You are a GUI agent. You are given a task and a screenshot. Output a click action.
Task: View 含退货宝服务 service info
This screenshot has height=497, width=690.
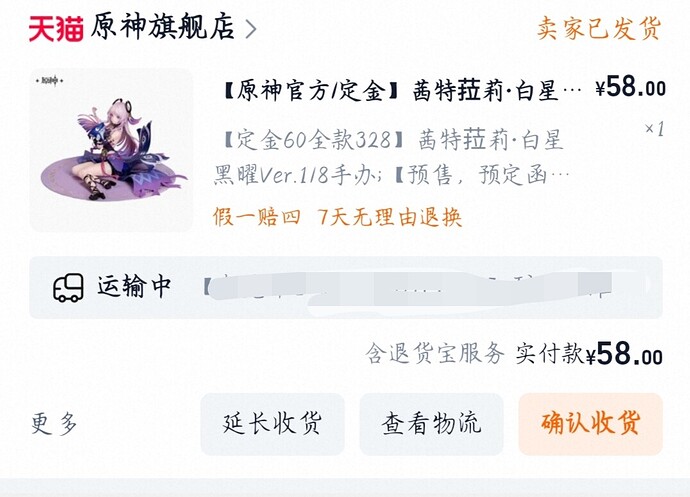[435, 354]
